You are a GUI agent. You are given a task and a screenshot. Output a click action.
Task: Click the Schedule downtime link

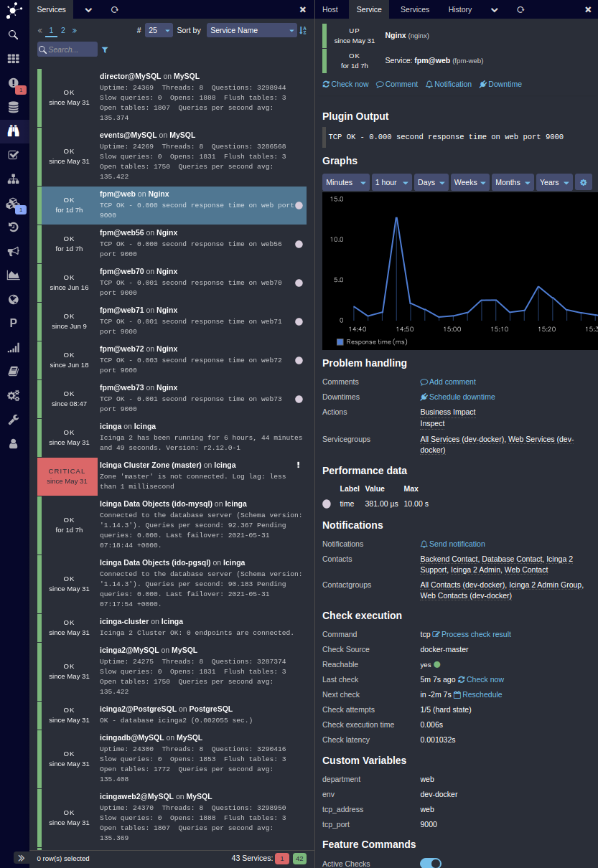click(457, 397)
